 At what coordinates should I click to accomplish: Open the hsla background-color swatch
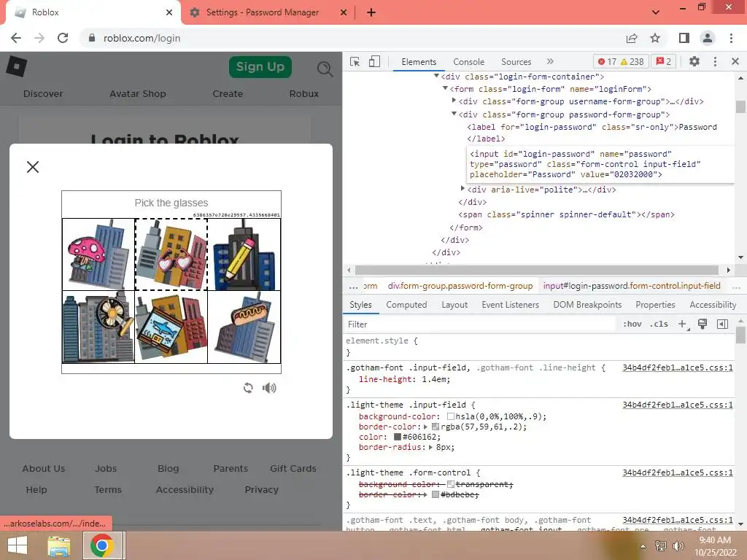pyautogui.click(x=451, y=416)
